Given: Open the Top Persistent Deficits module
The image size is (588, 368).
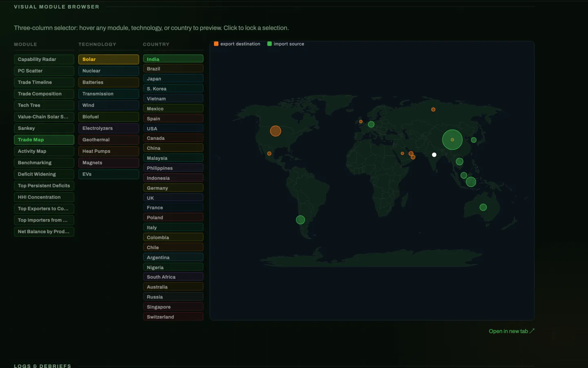Looking at the screenshot, I should (44, 186).
